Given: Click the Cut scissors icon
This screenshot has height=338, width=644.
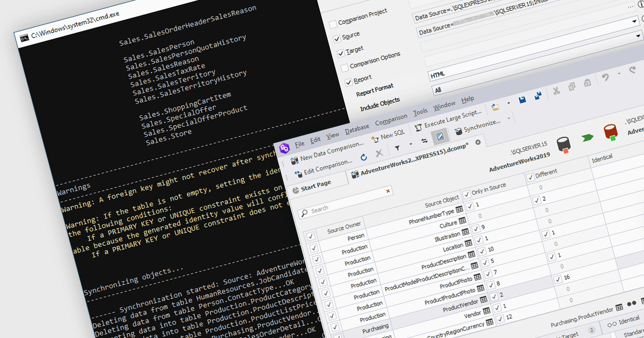Looking at the screenshot, I should 556,90.
